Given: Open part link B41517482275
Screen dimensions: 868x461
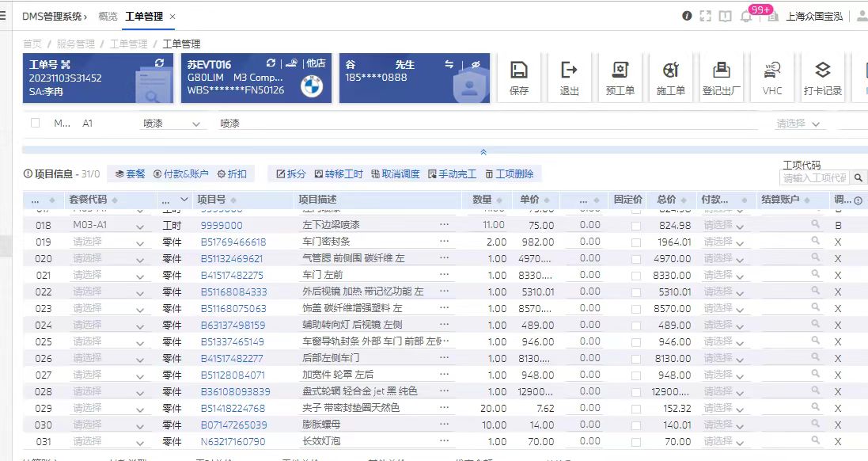Looking at the screenshot, I should (232, 276).
